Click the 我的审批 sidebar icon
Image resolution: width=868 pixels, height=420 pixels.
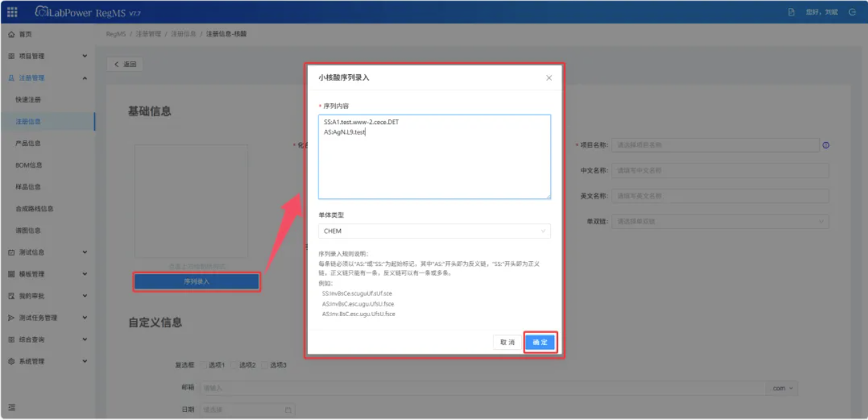(x=11, y=295)
